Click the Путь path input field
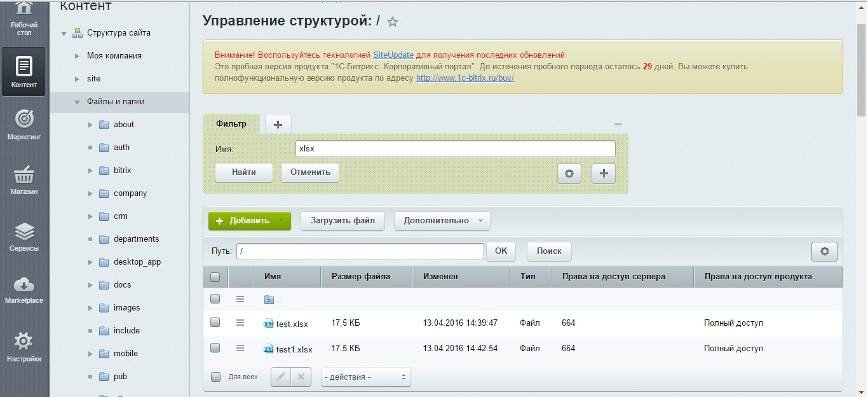 (360, 251)
